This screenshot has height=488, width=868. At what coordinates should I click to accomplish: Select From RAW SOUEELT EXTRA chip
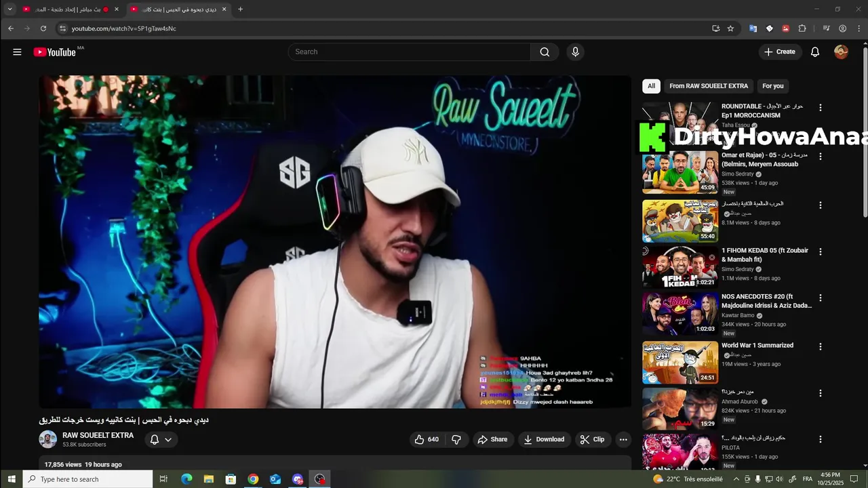click(x=709, y=86)
